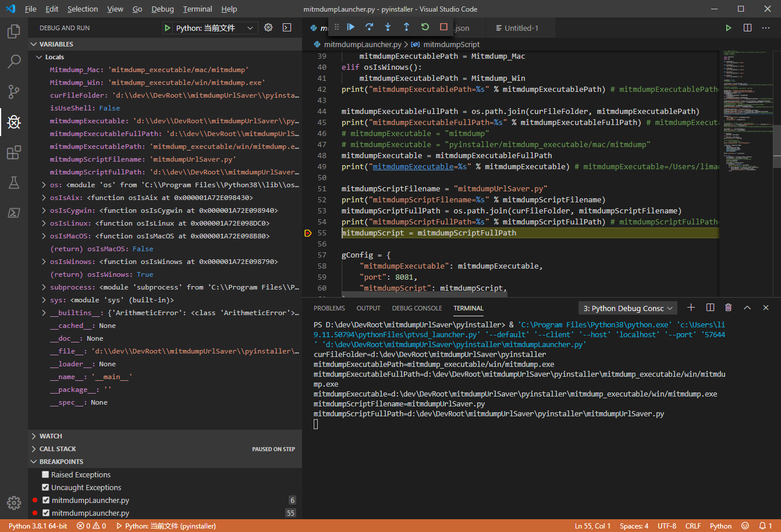Click the Ln 55, Col 1 status indicator
781x532 pixels.
[x=592, y=526]
